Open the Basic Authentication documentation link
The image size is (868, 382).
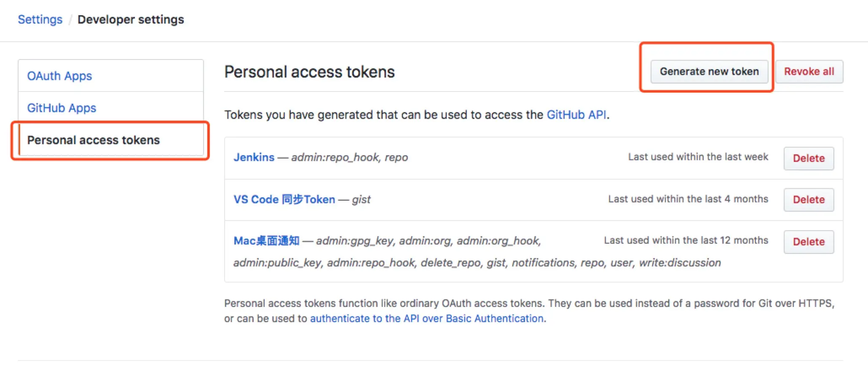pos(426,318)
